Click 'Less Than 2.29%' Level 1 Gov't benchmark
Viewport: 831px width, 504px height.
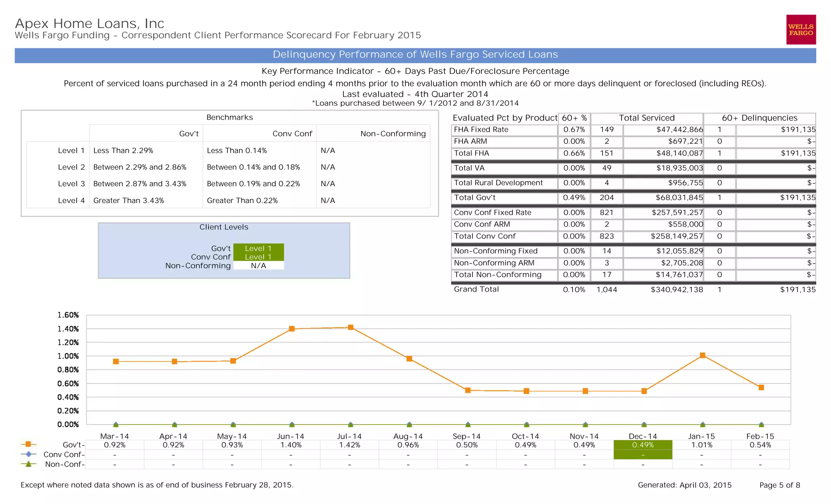[x=123, y=150]
